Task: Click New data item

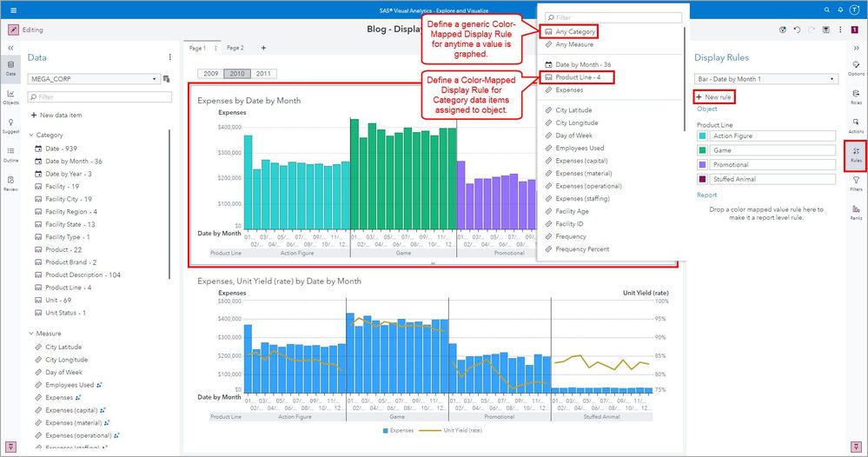Action: (x=56, y=115)
